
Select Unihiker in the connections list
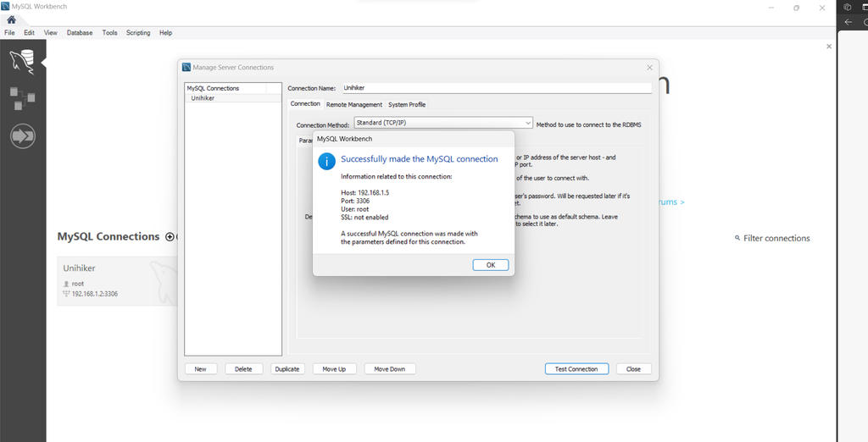[233, 98]
